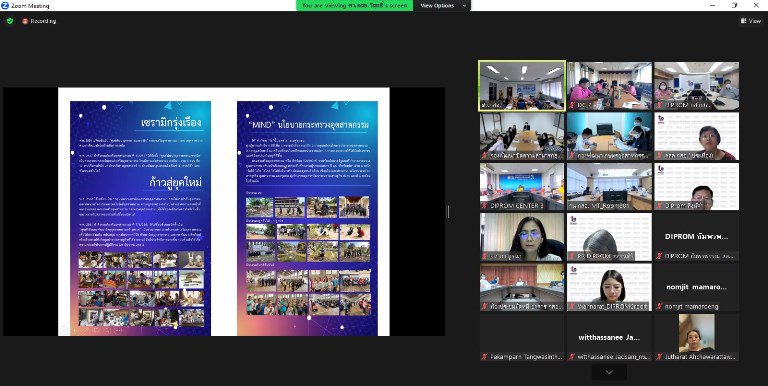Select tile with people in pink shirts

click(x=609, y=86)
